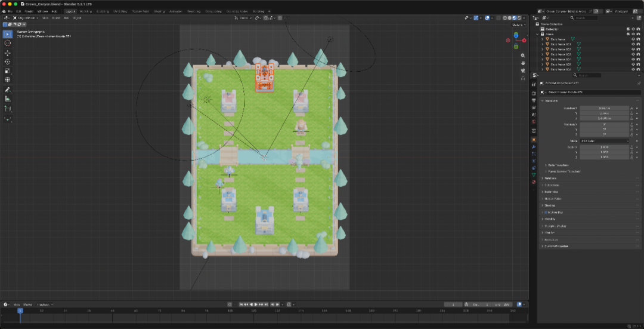Click the play animation button

point(256,305)
